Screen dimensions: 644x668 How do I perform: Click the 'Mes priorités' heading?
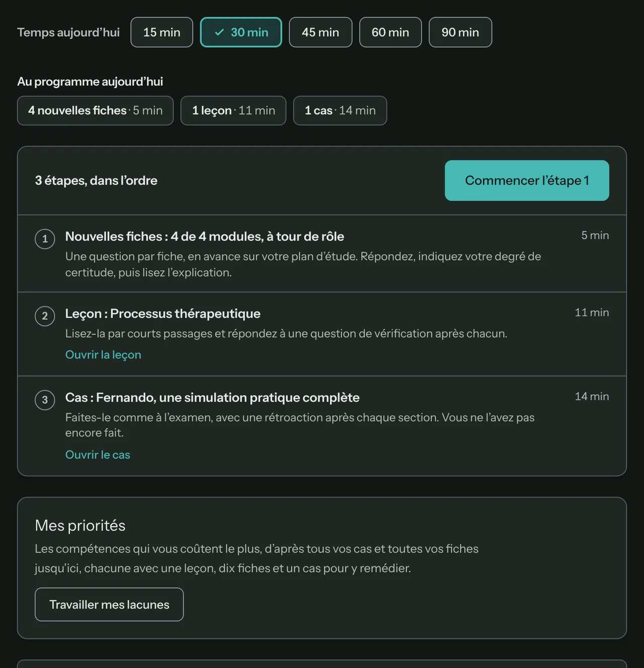tap(80, 525)
